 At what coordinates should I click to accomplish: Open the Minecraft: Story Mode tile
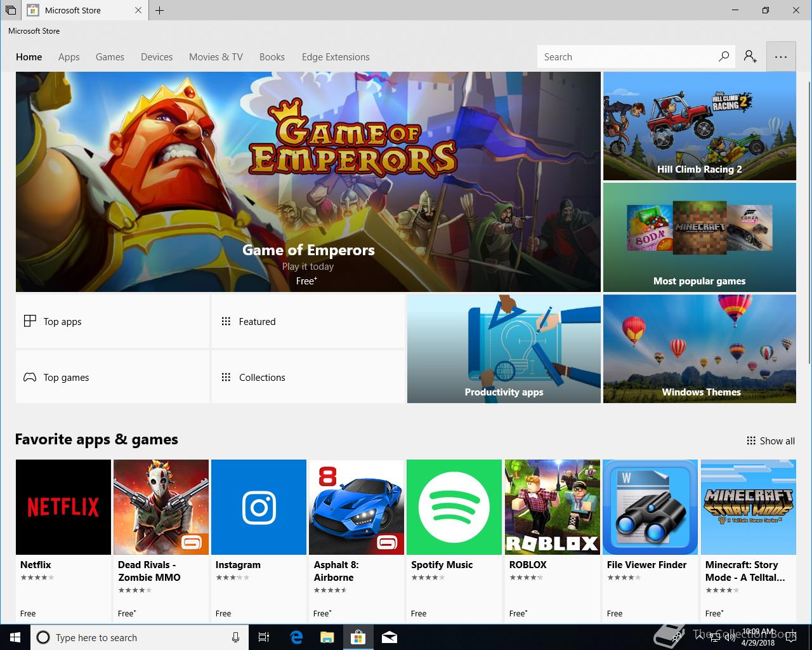click(749, 540)
